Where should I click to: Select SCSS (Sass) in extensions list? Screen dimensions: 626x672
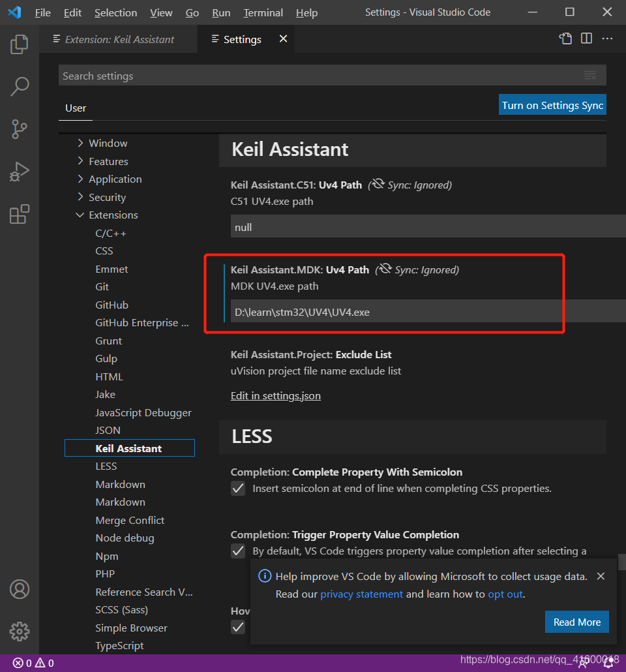point(122,610)
